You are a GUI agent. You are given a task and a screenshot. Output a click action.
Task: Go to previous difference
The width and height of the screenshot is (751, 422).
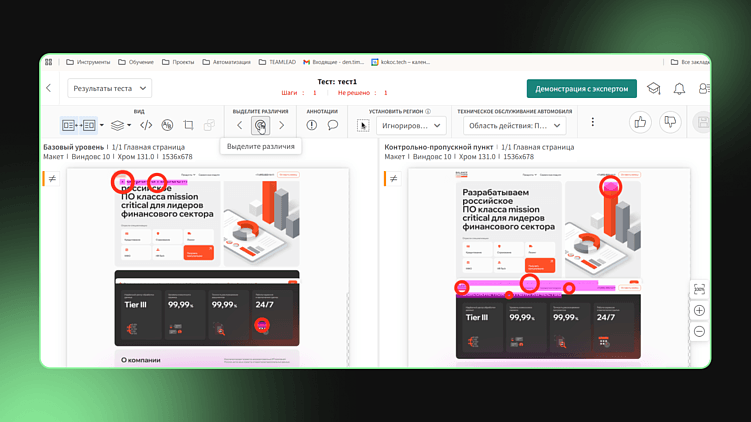pos(239,125)
